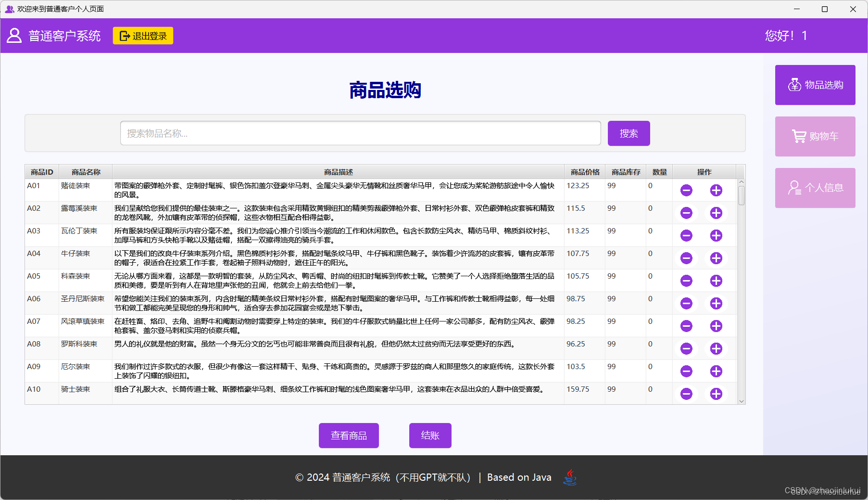The image size is (868, 500).
Task: Increase quantity of 赌徒装束 with plus button
Action: [x=716, y=190]
